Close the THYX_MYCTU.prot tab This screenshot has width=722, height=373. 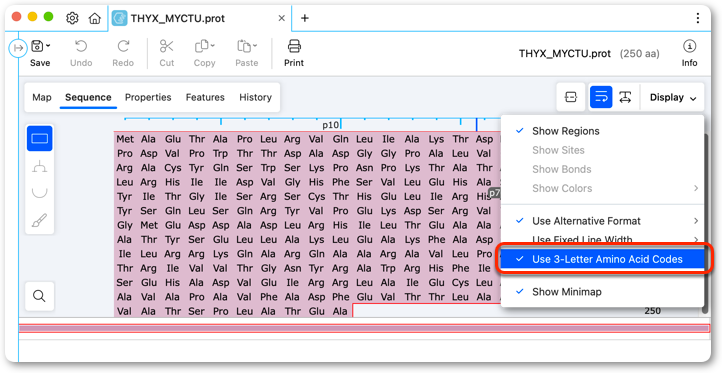click(x=282, y=18)
